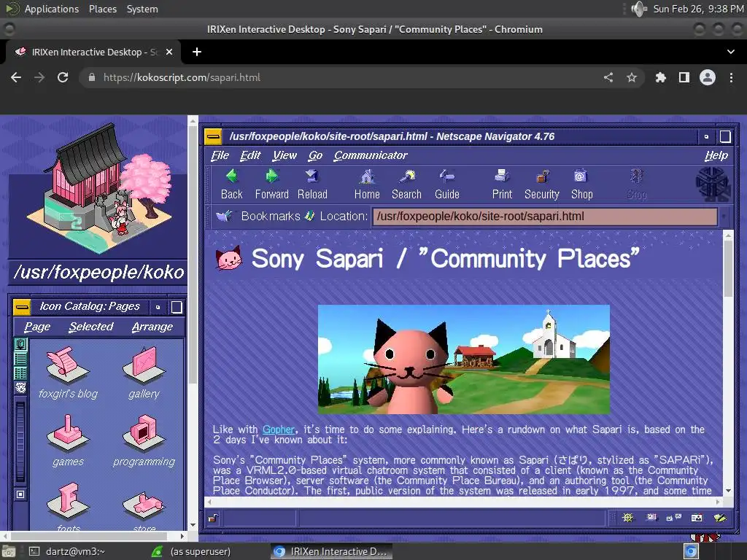Open the games joystick icon

coord(68,432)
